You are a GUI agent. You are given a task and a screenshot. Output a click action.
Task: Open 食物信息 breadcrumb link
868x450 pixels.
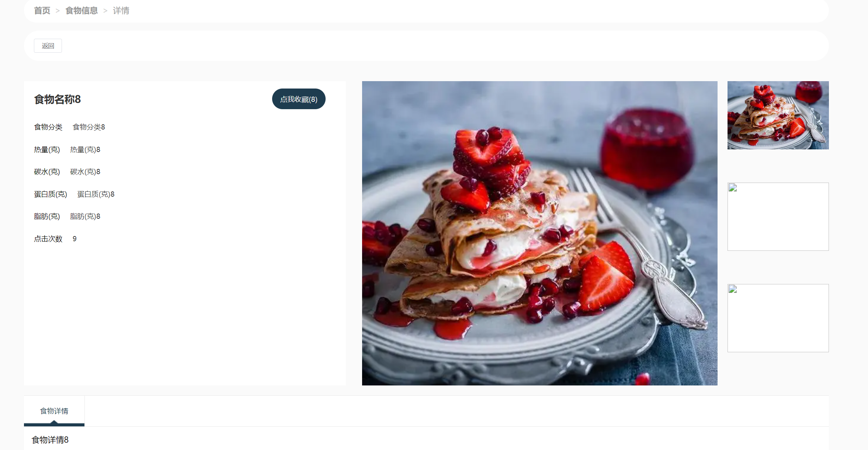tap(81, 11)
